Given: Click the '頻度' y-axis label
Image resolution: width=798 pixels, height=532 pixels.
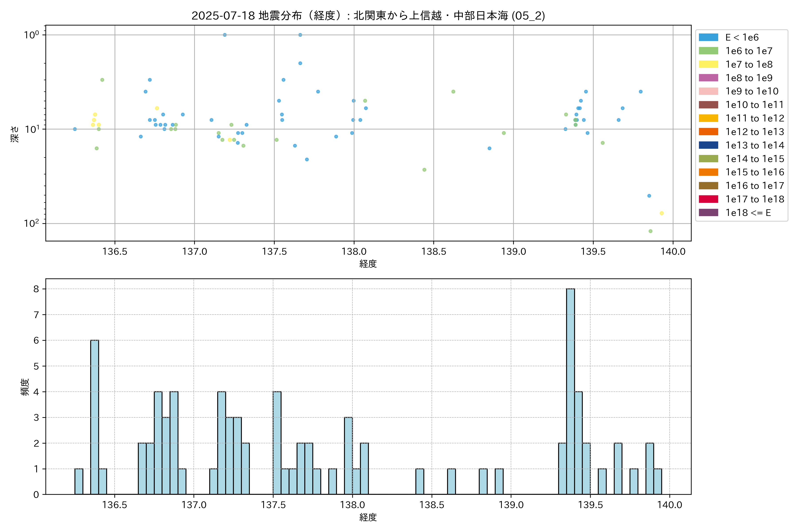Looking at the screenshot, I should pos(25,387).
